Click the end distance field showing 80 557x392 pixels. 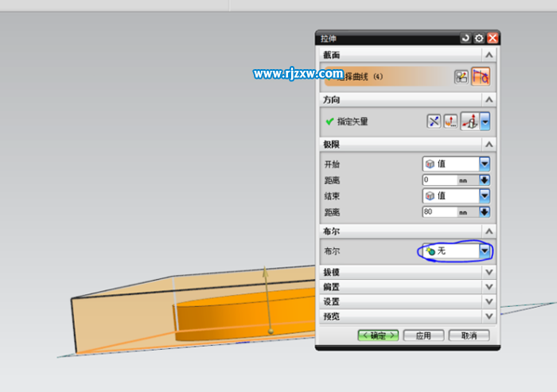(x=440, y=212)
